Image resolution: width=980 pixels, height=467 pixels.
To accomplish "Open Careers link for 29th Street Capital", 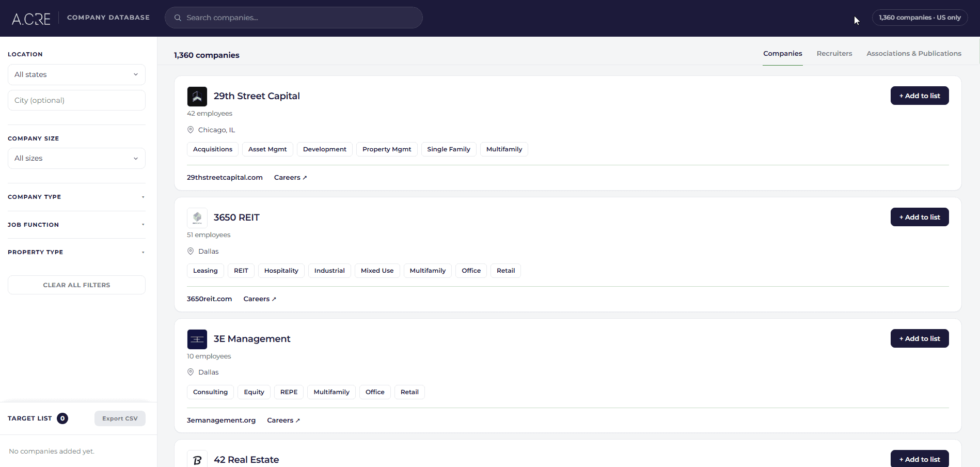I will click(290, 178).
